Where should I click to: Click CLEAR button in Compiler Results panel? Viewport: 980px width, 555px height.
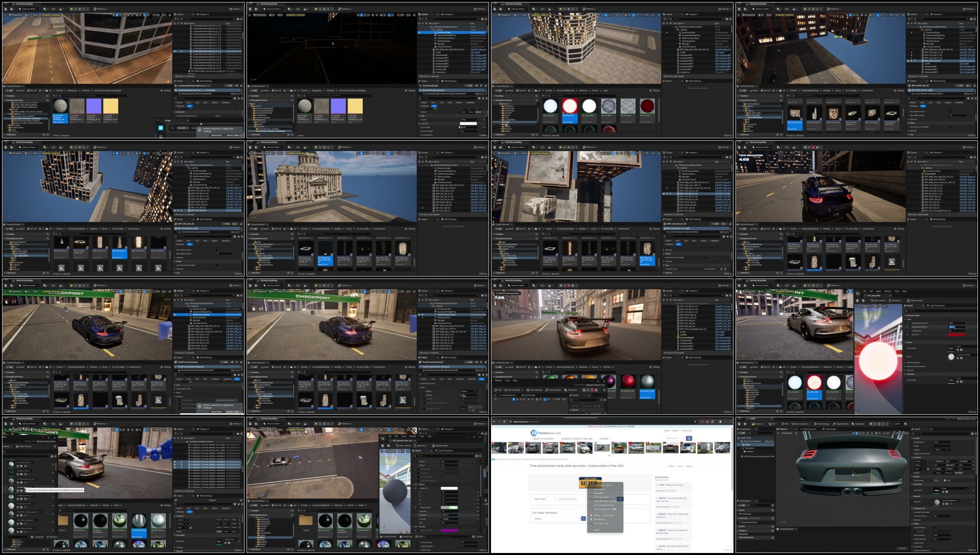tap(902, 549)
